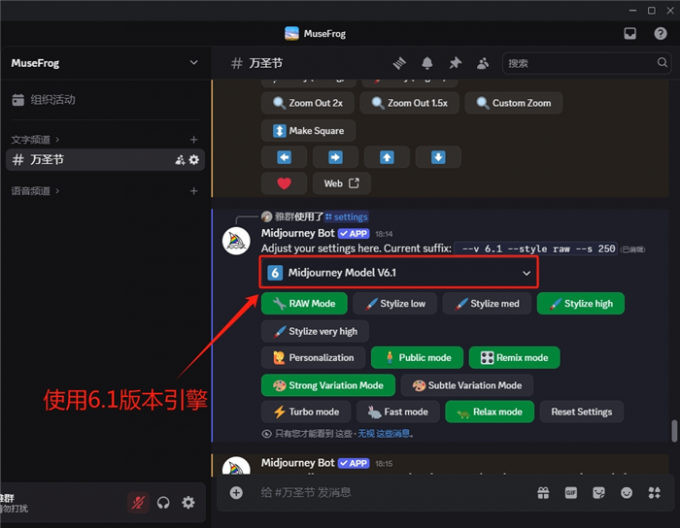Open user settings gear
The height and width of the screenshot is (528, 680).
[x=188, y=502]
